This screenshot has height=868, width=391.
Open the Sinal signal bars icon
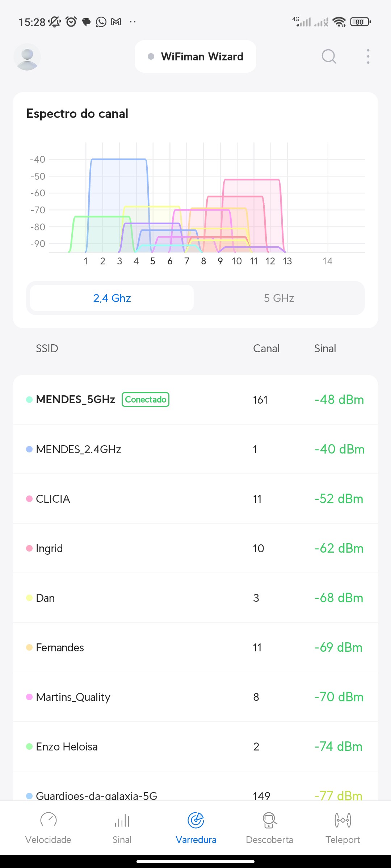(x=122, y=820)
